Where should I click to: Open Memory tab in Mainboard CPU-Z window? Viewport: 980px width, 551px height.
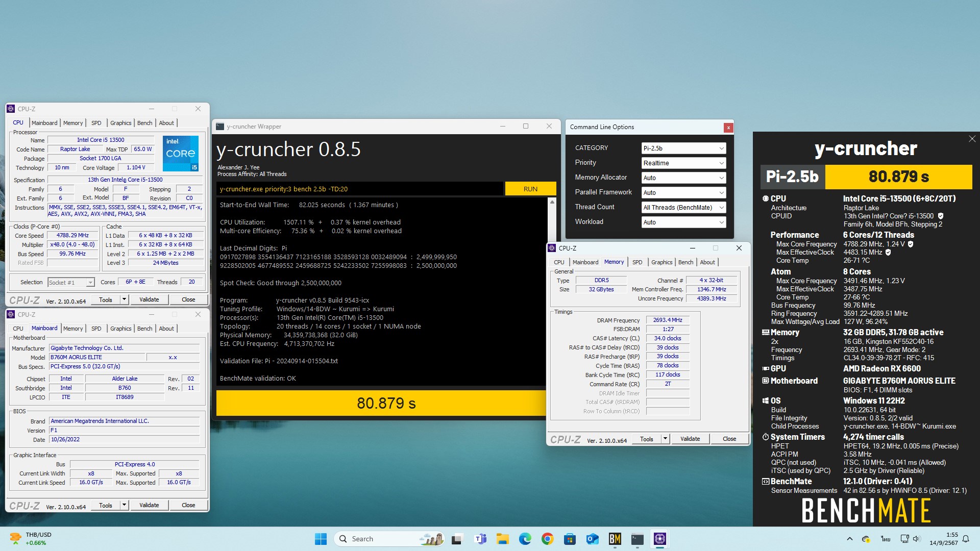(x=73, y=329)
